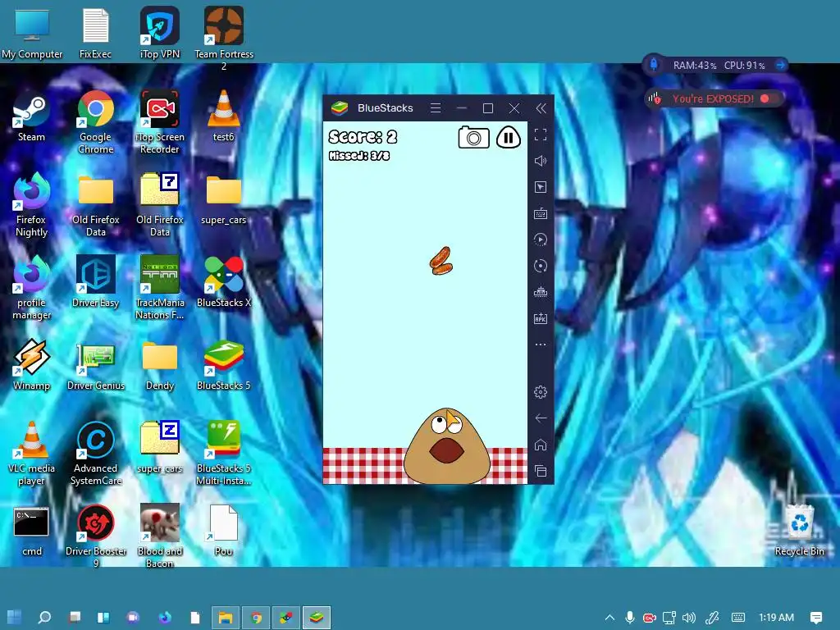The width and height of the screenshot is (840, 630).
Task: Select the Firefox profile manager shortcut
Action: (32, 288)
